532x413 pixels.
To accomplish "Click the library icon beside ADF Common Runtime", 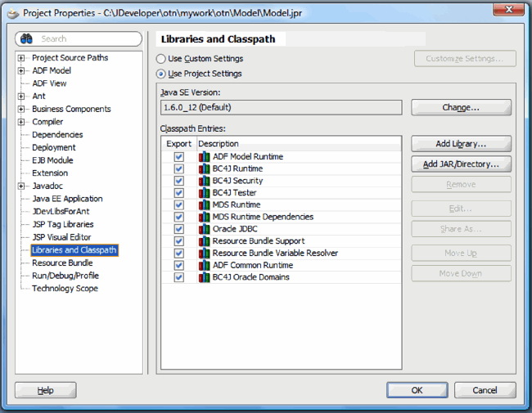I will coord(205,265).
